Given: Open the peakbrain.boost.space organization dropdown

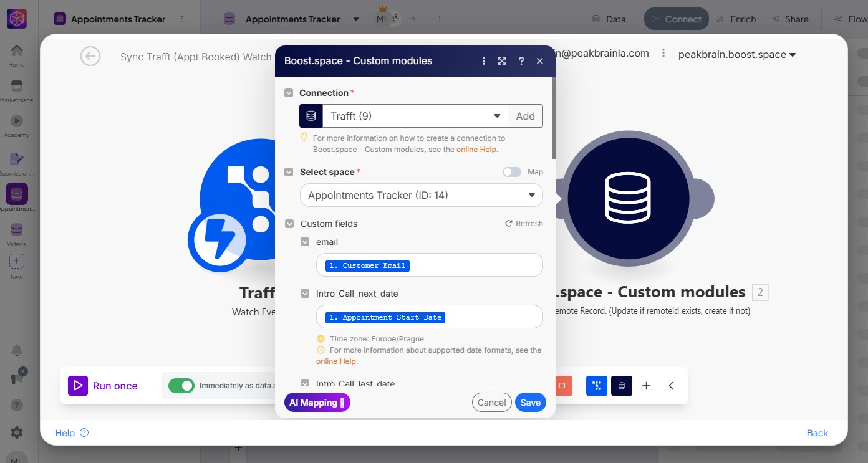Looking at the screenshot, I should pos(738,54).
